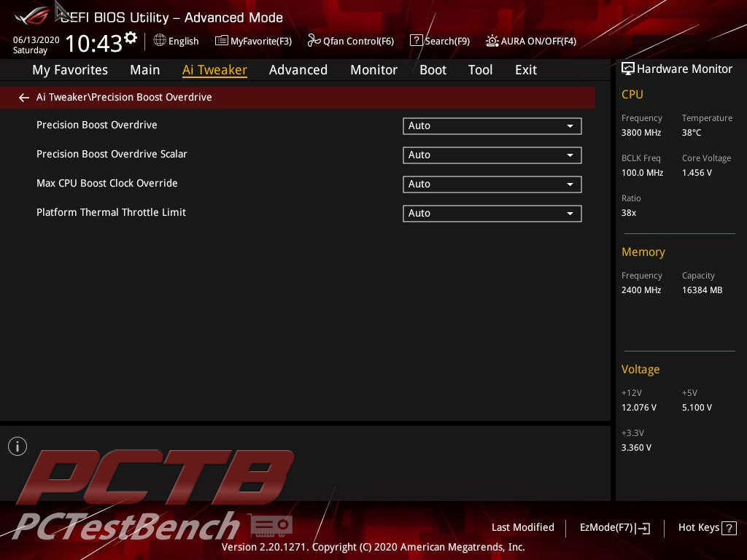Viewport: 747px width, 560px height.
Task: Click the ROG logo in header
Action: 31,17
